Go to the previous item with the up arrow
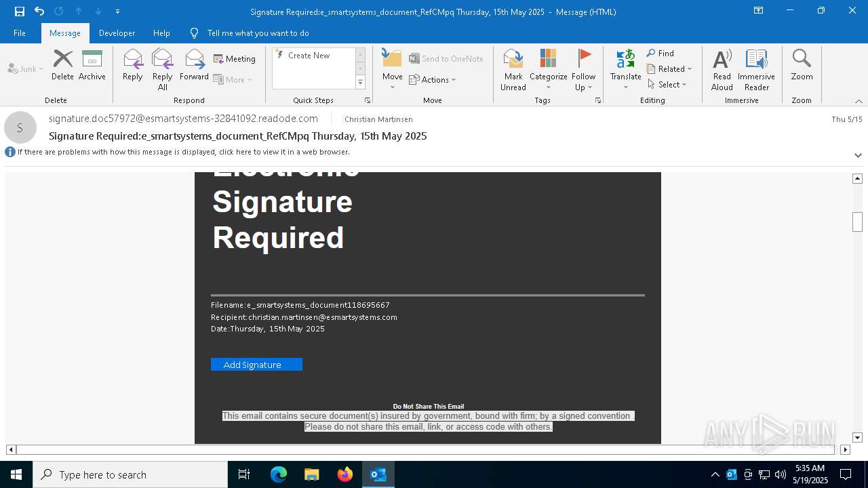 click(79, 12)
